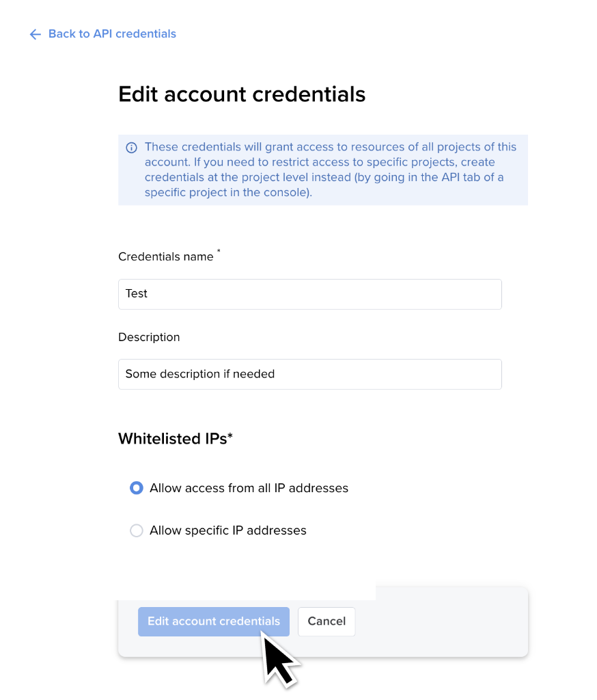The image size is (597, 700).
Task: Toggle the unselected IP restriction option
Action: [136, 530]
